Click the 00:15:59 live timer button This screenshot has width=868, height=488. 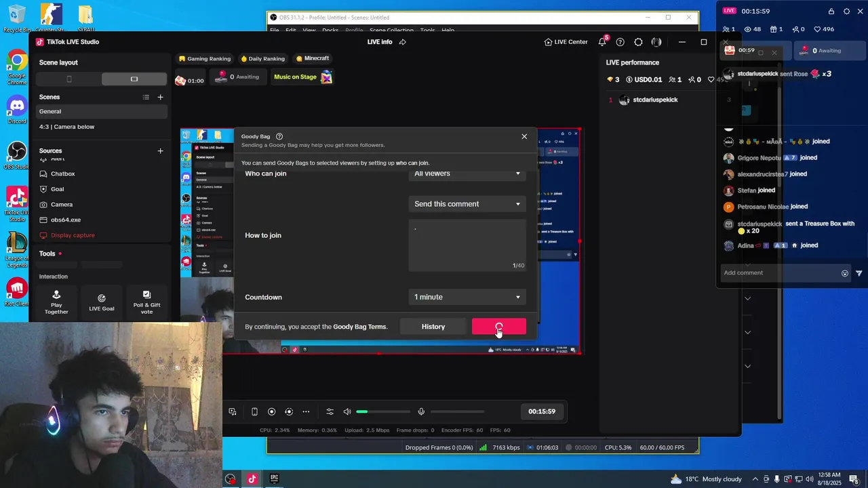pos(542,411)
